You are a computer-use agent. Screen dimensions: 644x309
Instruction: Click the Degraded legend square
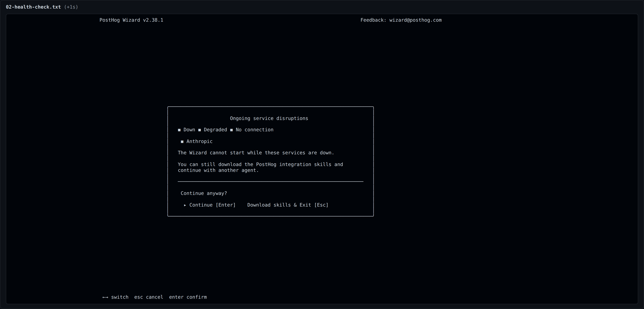[x=199, y=130]
